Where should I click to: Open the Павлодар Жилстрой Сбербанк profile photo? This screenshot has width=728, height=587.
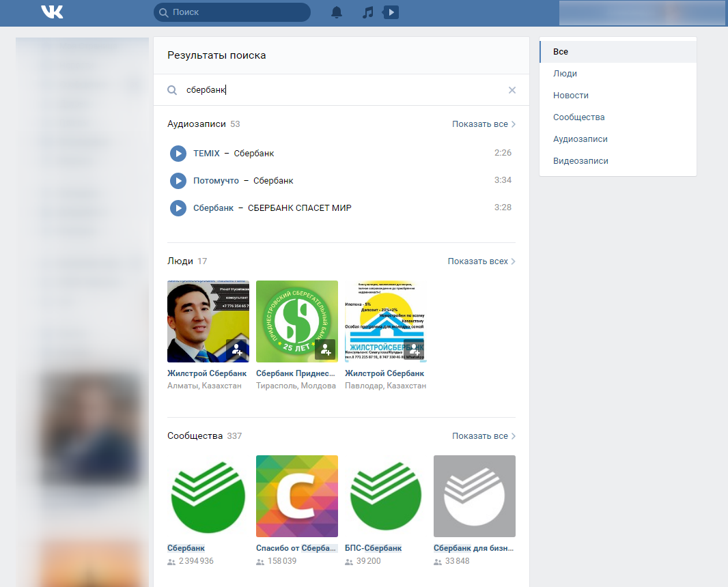(385, 321)
